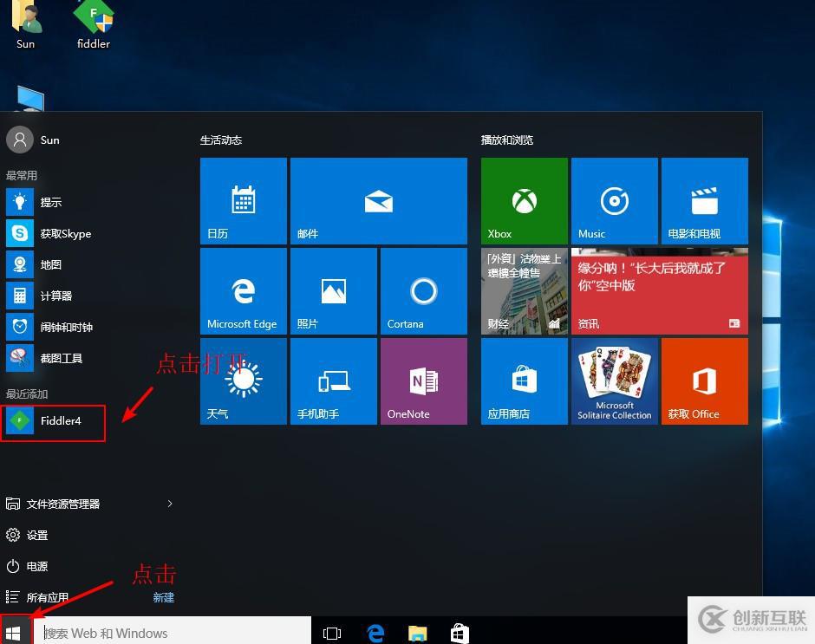
Task: Click the Search Web and Windows box
Action: pyautogui.click(x=173, y=633)
